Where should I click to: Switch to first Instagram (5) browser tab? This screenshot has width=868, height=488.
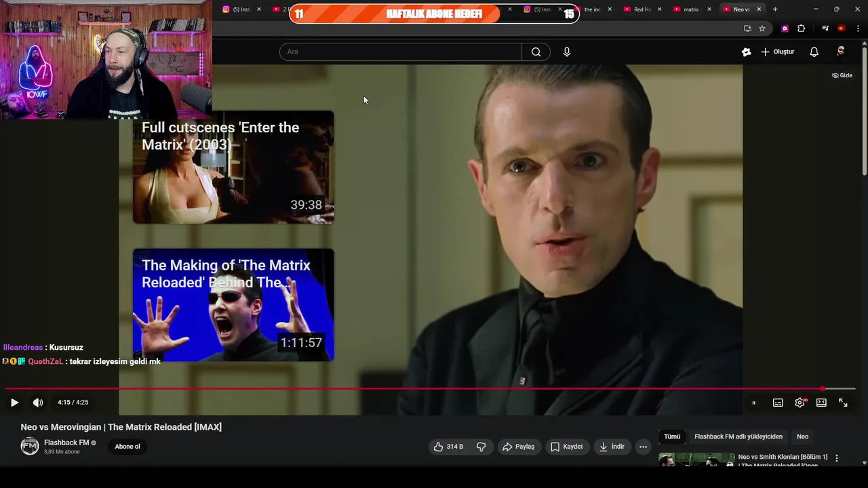tap(241, 9)
